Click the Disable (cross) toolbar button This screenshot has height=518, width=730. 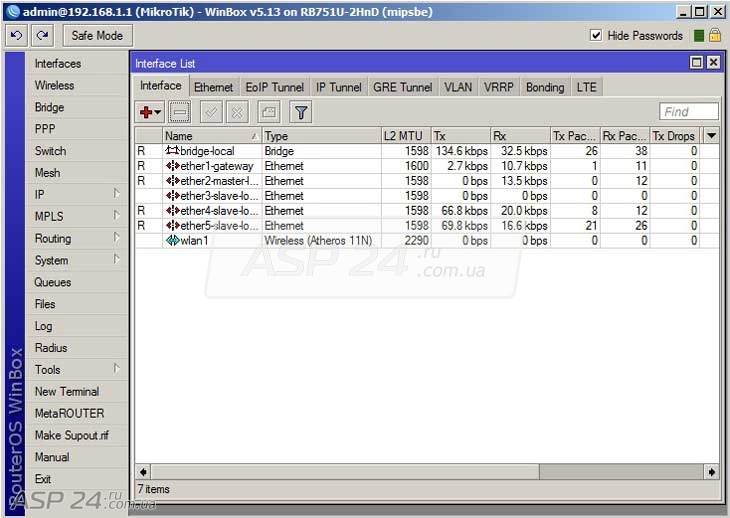[237, 112]
